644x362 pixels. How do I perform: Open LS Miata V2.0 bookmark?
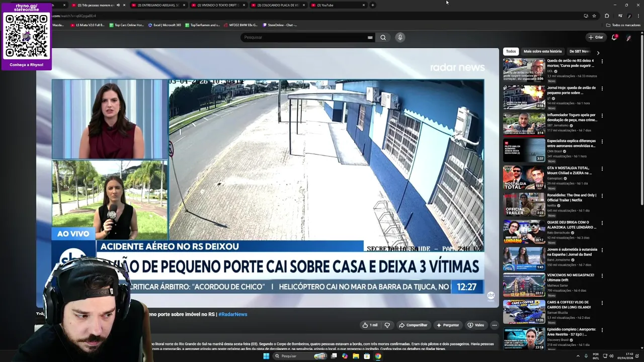[87, 25]
